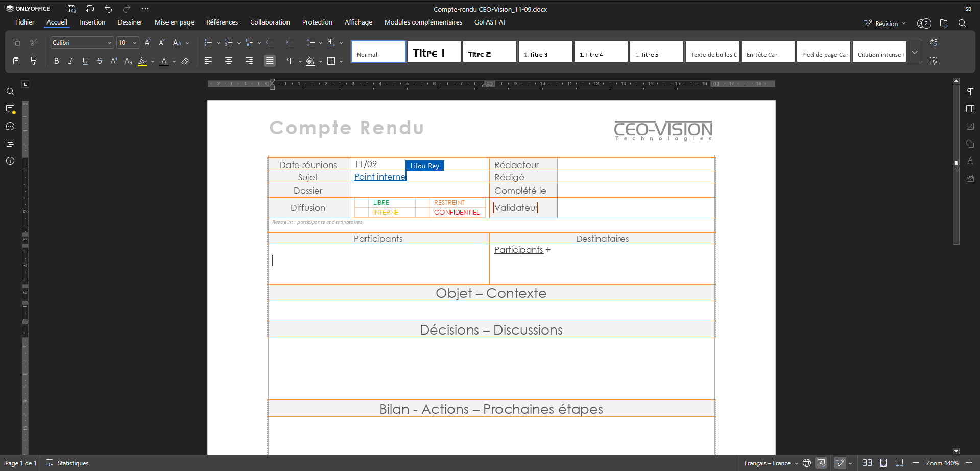
Task: Click the print icon in title bar
Action: coord(90,9)
